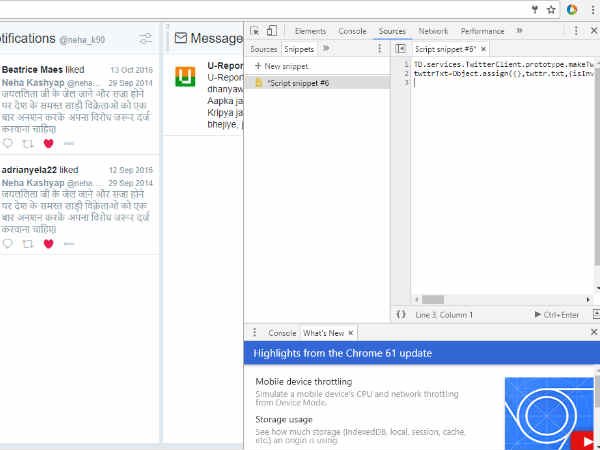Open drawer three-dot menu icon

pyautogui.click(x=254, y=333)
